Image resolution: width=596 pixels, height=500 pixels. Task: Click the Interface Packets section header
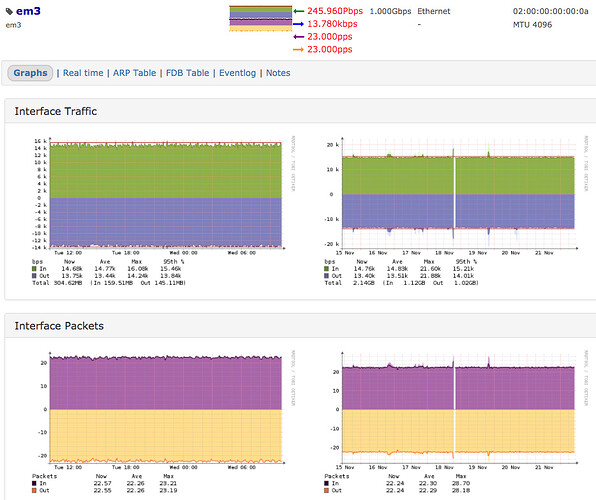click(x=59, y=326)
